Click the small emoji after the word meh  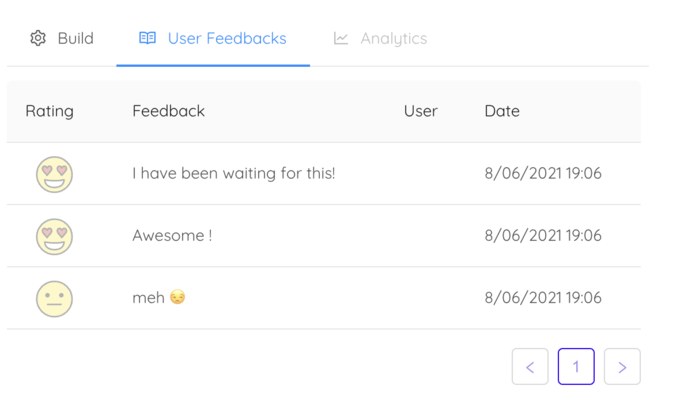pyautogui.click(x=178, y=298)
